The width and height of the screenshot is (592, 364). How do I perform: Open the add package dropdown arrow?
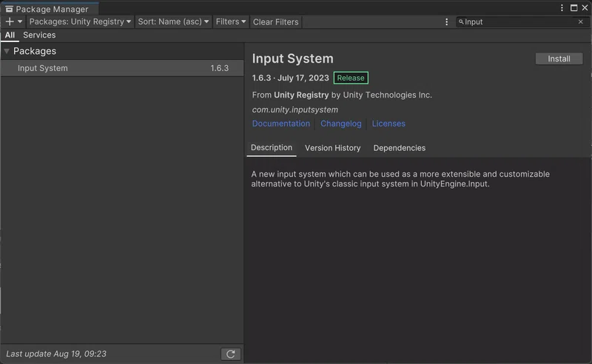tap(20, 22)
